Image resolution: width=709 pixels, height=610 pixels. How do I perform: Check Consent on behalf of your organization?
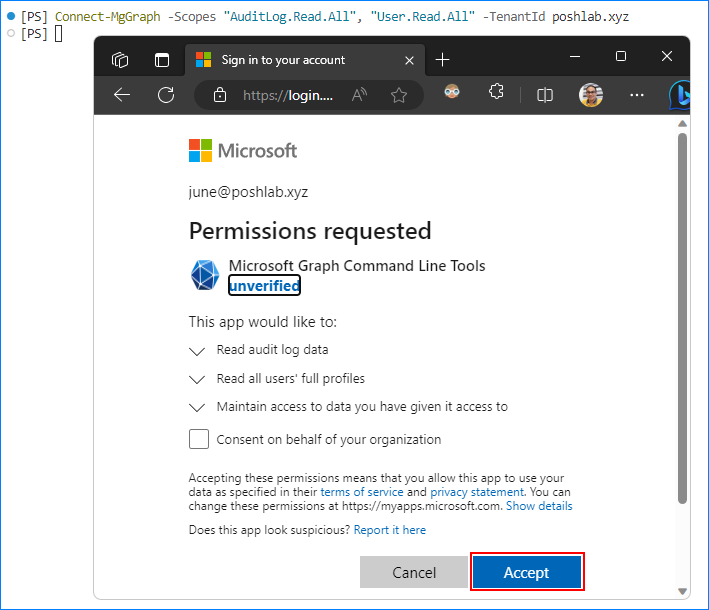(x=199, y=439)
